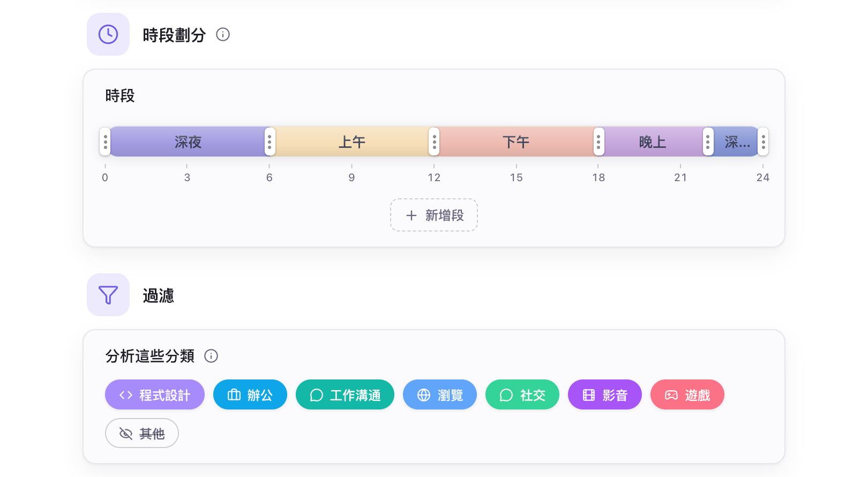This screenshot has height=477, width=868.
Task: Add a new segment with 新增段
Action: pos(434,215)
